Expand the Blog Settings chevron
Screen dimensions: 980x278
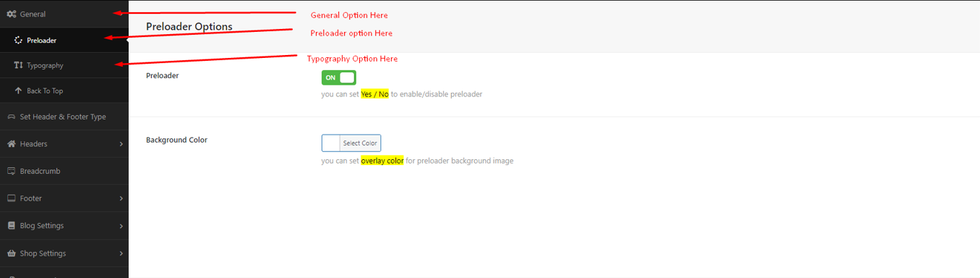tap(121, 226)
